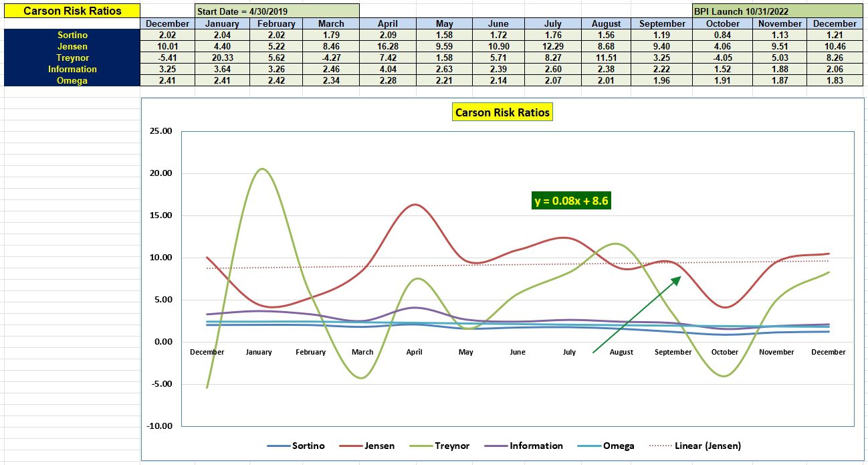Click the Jensen legend entry
This screenshot has height=465, width=868.
[x=368, y=446]
